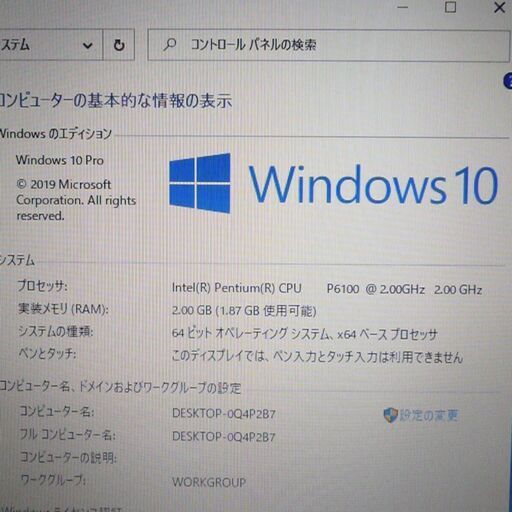This screenshot has height=512, width=512.
Task: Maximize the system window
Action: [x=450, y=7]
